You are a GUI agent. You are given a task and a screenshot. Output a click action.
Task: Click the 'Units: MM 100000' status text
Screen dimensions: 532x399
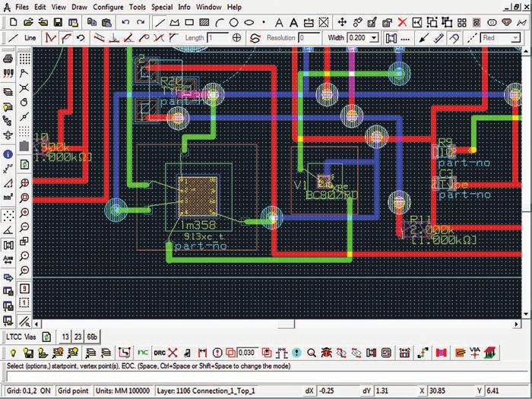point(122,391)
